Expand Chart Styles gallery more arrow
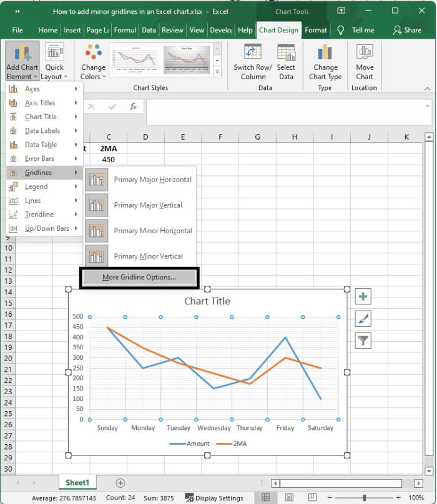This screenshot has width=437, height=504. (x=217, y=71)
